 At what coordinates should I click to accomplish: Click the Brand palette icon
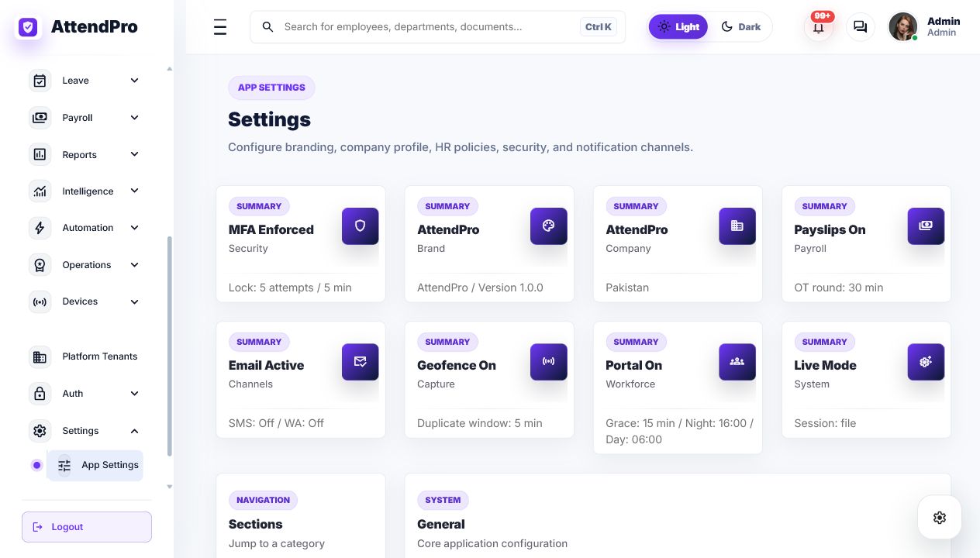548,226
